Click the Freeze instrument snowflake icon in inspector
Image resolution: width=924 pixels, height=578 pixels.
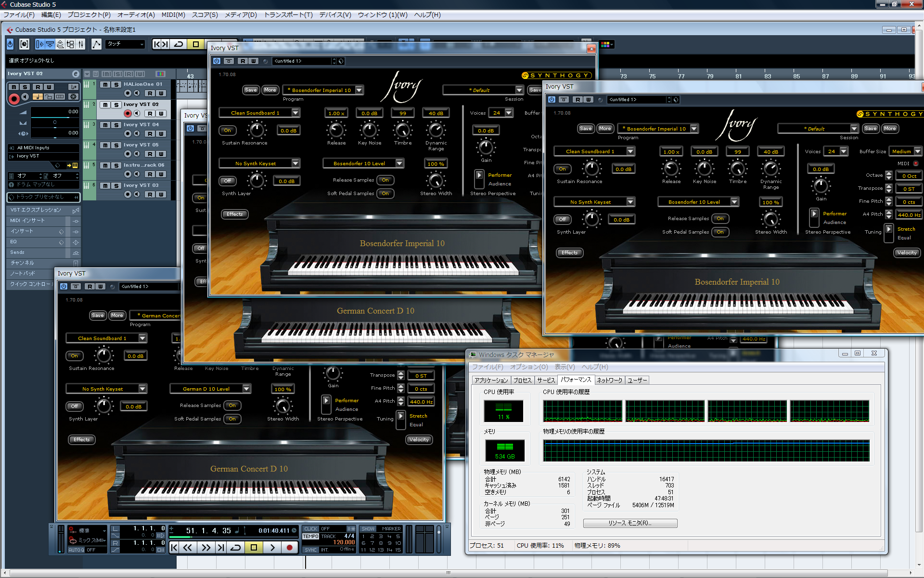point(73,97)
